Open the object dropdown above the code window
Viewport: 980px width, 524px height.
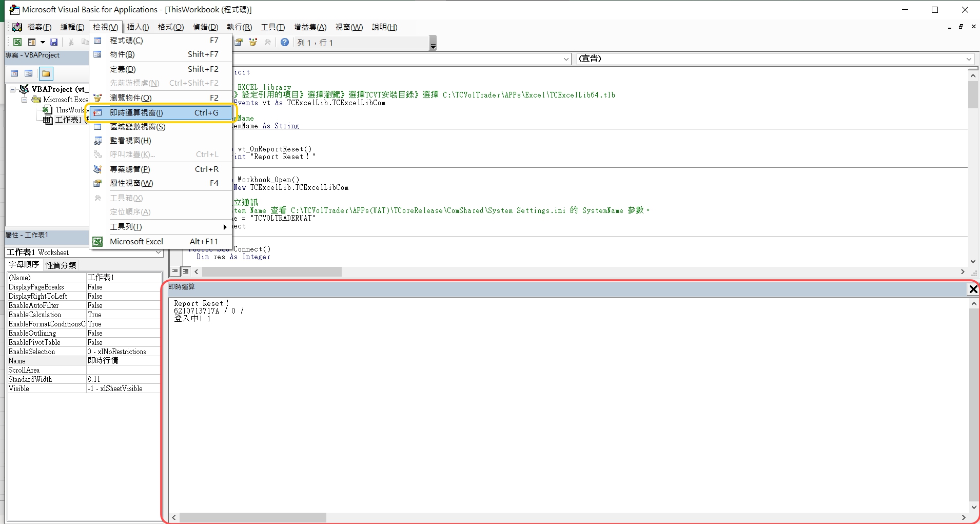pos(566,59)
